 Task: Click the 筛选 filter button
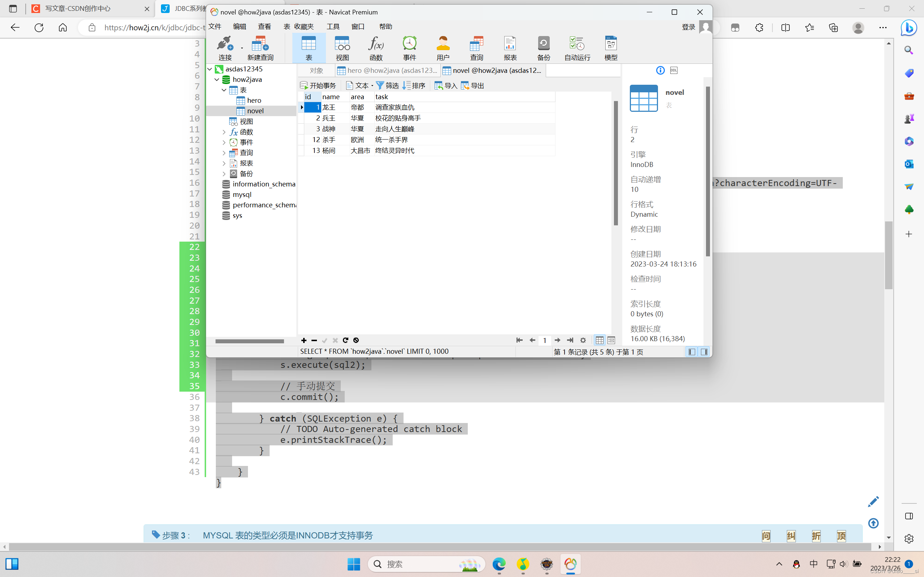387,85
